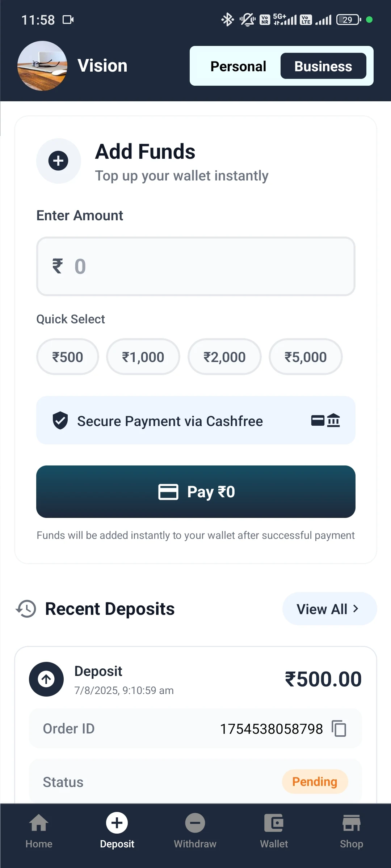The height and width of the screenshot is (868, 391).
Task: Tap the Add Funds plus icon
Action: [x=58, y=161]
